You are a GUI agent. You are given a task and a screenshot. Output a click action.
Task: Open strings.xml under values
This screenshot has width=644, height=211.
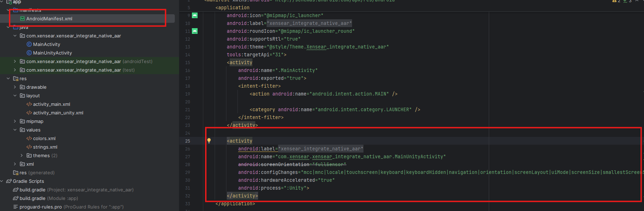tap(45, 147)
